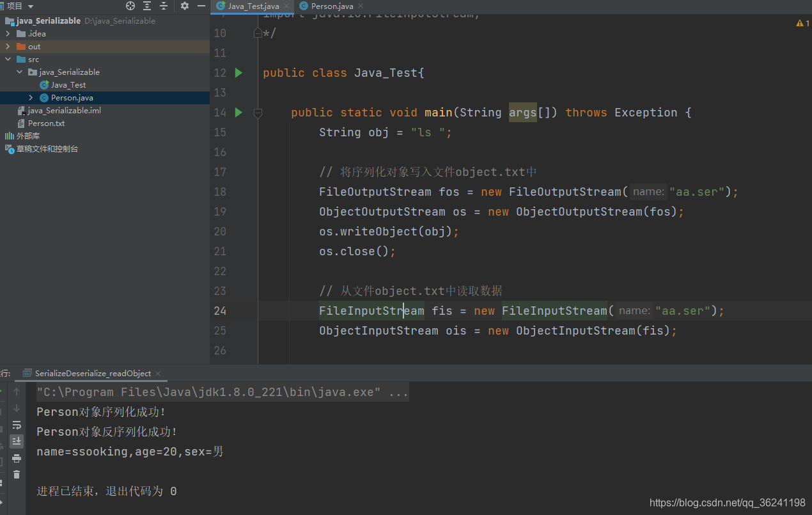The image size is (812, 515).
Task: Select the java_Serializable project root
Action: pyautogui.click(x=49, y=20)
